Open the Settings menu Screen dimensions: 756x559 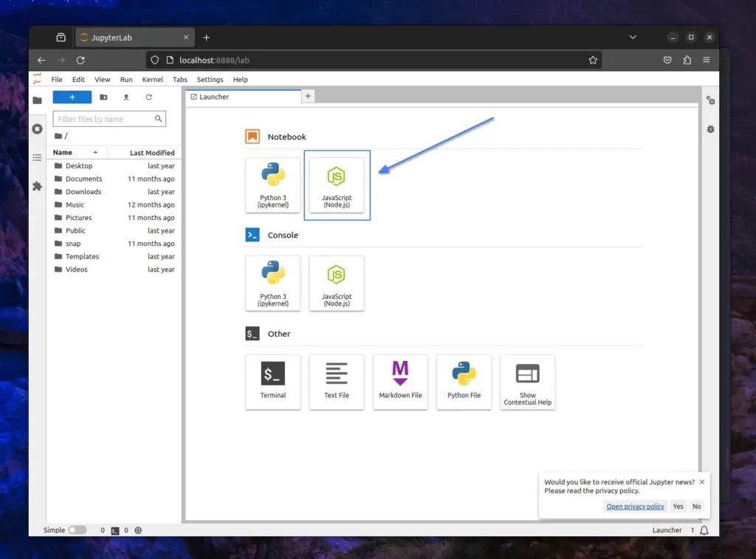pyautogui.click(x=210, y=80)
